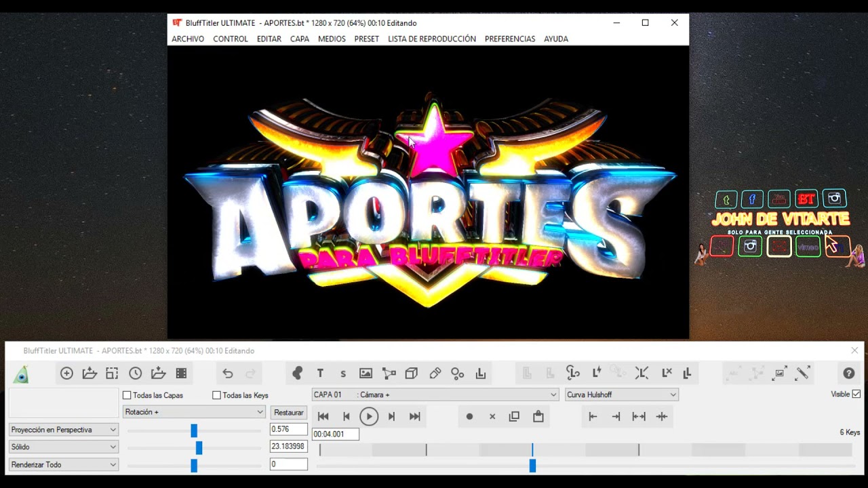Click the small 's' layer icon
The width and height of the screenshot is (868, 488).
(343, 374)
